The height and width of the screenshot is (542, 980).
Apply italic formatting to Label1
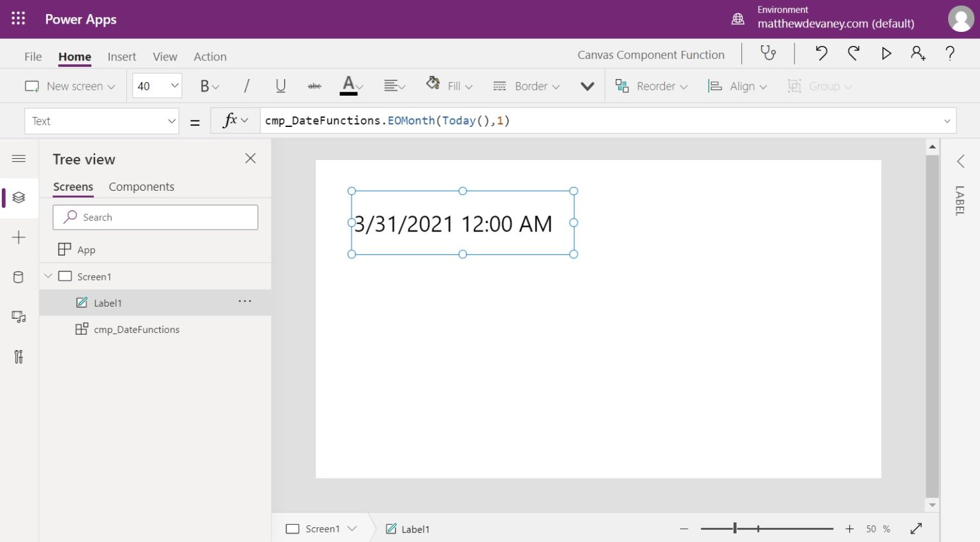pyautogui.click(x=246, y=85)
